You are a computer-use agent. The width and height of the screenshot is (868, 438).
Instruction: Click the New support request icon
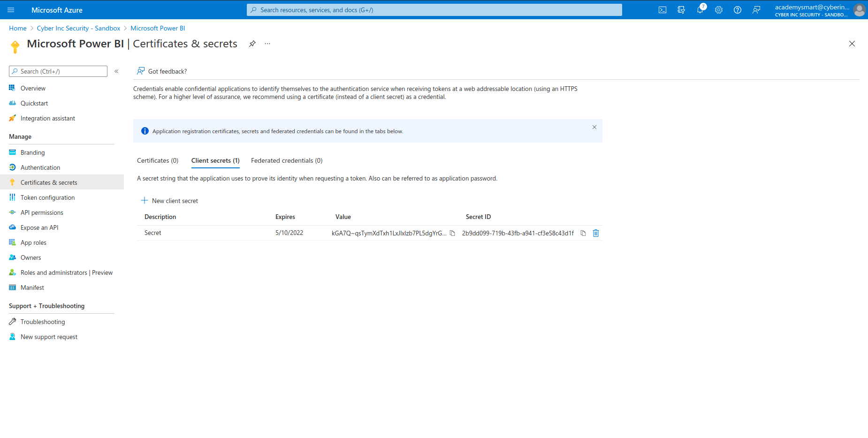[x=12, y=337]
